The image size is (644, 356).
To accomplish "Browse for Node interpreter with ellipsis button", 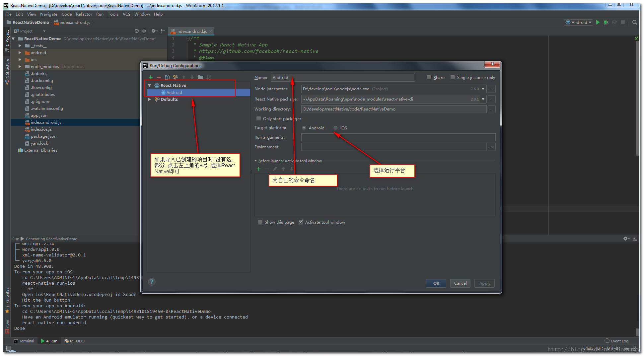I will point(492,89).
